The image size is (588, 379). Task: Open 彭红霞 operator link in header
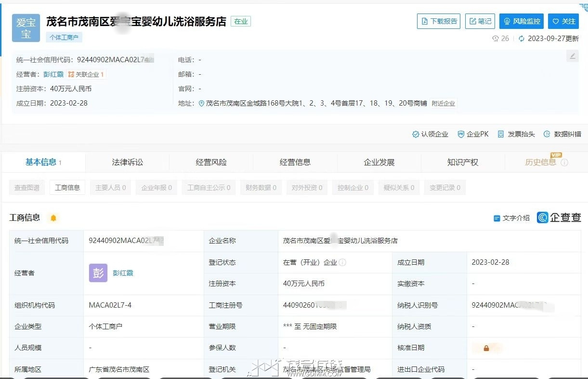(x=53, y=74)
